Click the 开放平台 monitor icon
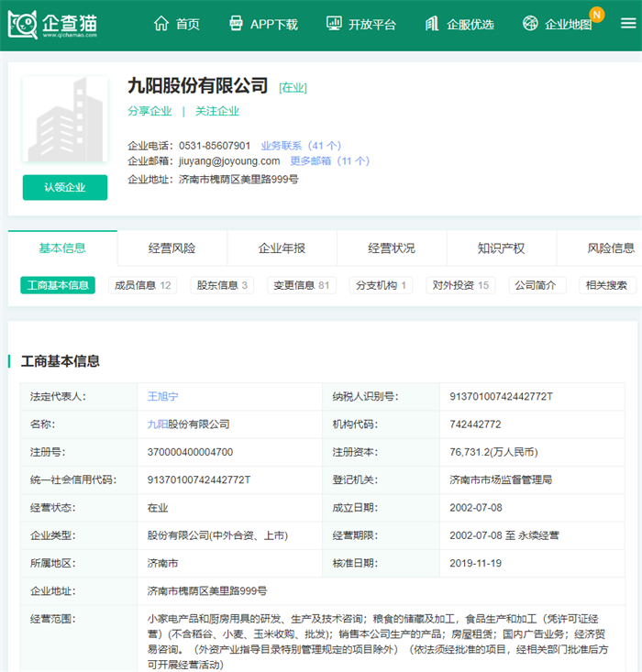Viewport: 642px width, 672px height. 334,23
